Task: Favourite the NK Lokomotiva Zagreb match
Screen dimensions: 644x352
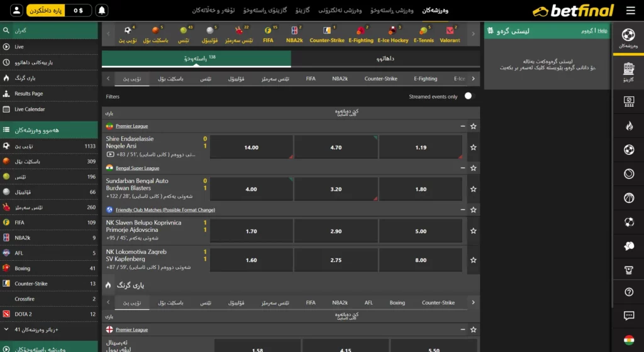Action: pyautogui.click(x=473, y=260)
